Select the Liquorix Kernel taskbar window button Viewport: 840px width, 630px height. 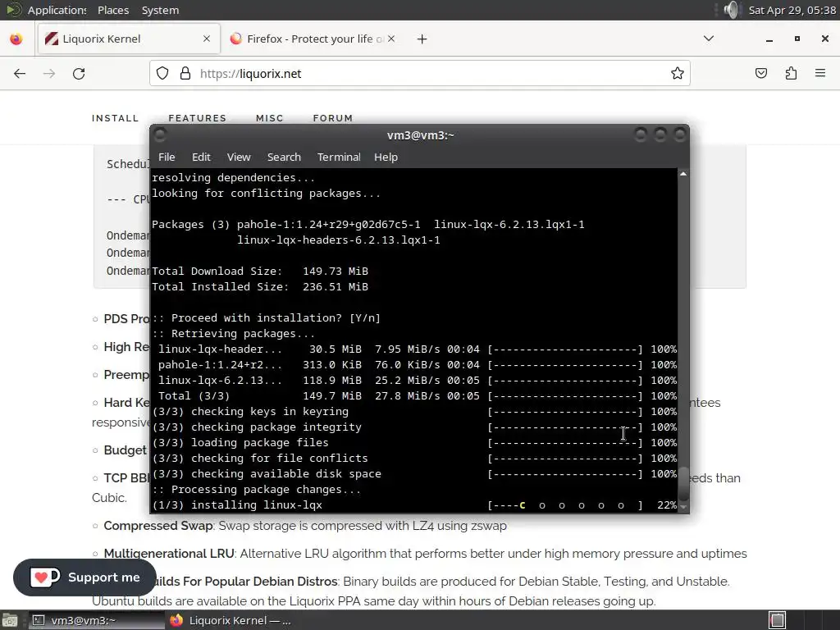231,620
